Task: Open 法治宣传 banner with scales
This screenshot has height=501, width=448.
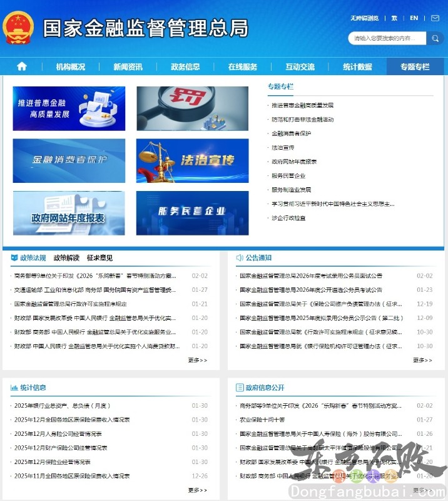Action: coord(193,161)
